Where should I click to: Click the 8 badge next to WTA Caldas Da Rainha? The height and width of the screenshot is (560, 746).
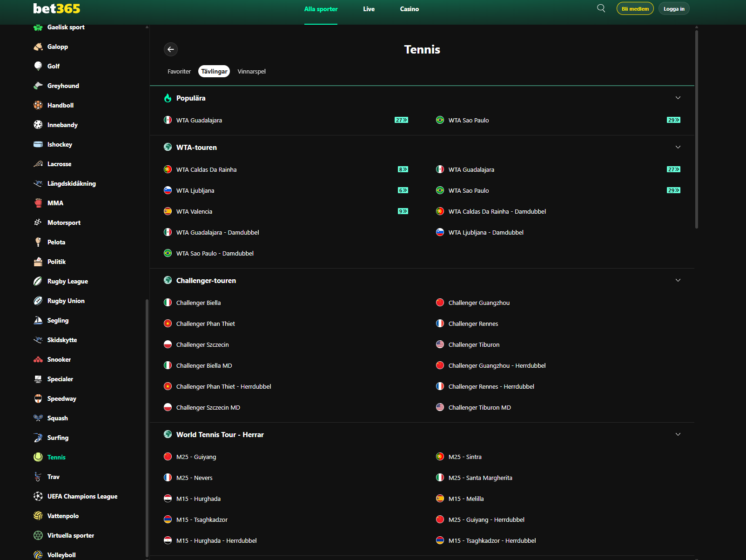pos(403,169)
